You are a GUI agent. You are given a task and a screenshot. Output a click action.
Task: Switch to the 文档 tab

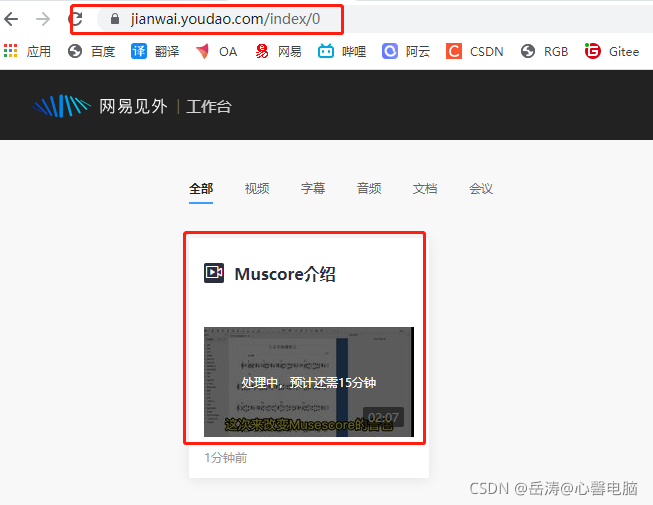[425, 189]
